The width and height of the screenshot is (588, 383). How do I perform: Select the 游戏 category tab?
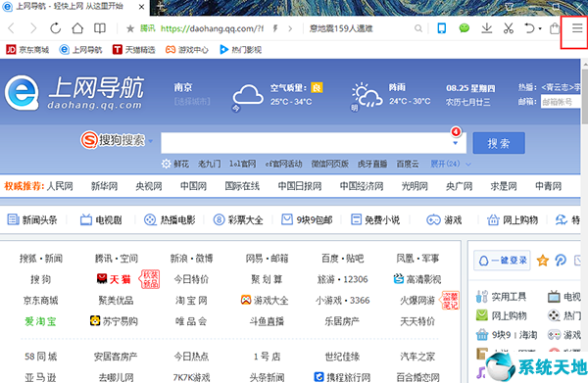pyautogui.click(x=444, y=219)
